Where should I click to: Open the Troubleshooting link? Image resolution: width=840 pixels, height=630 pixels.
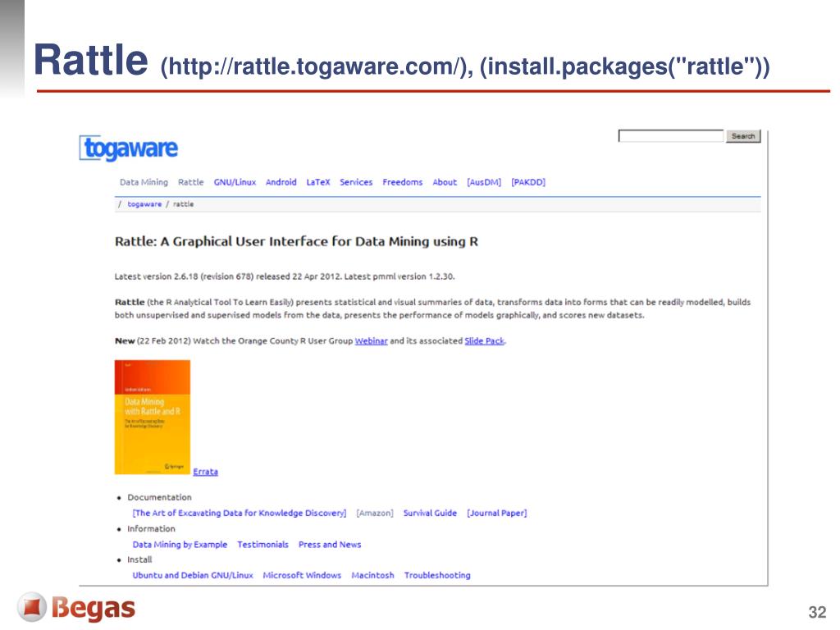[437, 575]
